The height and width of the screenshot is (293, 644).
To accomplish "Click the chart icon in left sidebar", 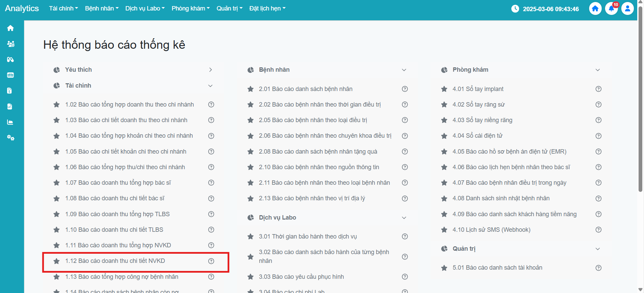I will click(x=10, y=122).
